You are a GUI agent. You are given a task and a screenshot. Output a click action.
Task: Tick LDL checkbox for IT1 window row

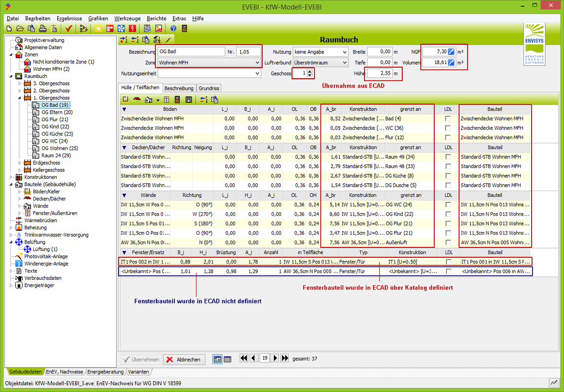coord(448,262)
